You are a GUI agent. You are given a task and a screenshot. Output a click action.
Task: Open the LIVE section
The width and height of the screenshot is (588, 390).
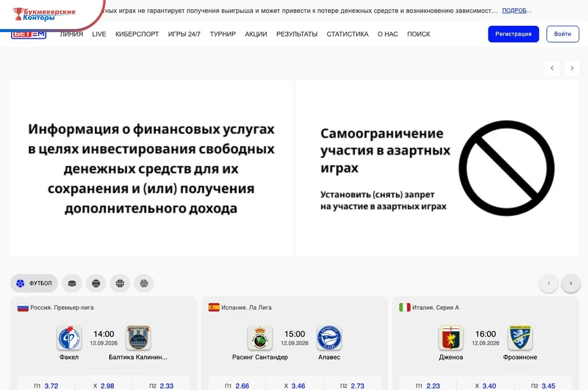pos(99,34)
